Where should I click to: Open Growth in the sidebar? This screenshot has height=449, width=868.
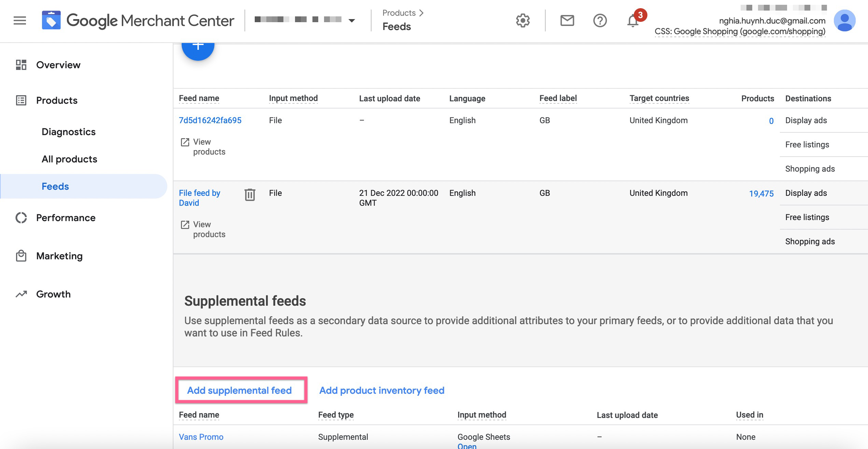point(54,294)
